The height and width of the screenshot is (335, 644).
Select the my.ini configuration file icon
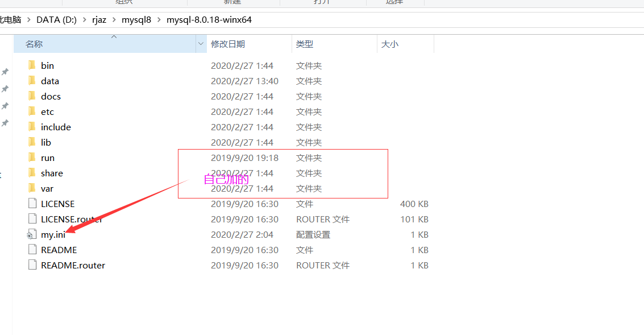[32, 234]
